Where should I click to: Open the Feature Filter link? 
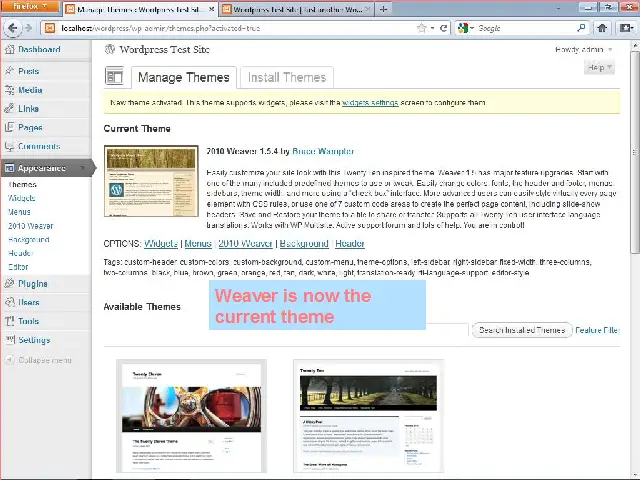point(597,330)
